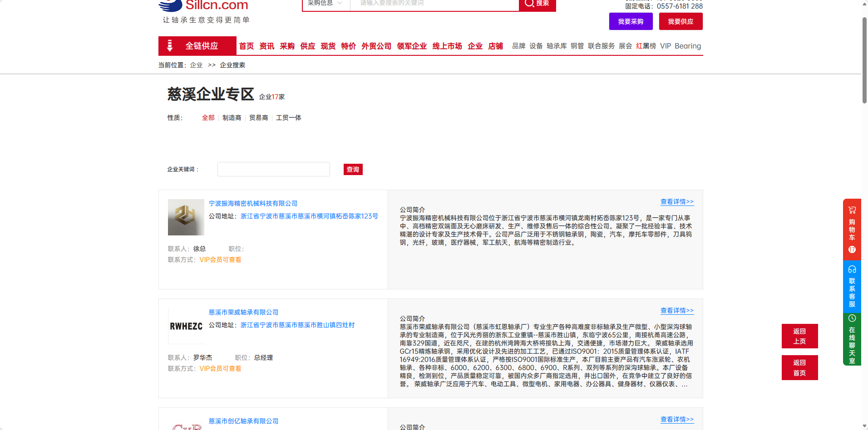Open the 首页 navigation tab

click(246, 46)
